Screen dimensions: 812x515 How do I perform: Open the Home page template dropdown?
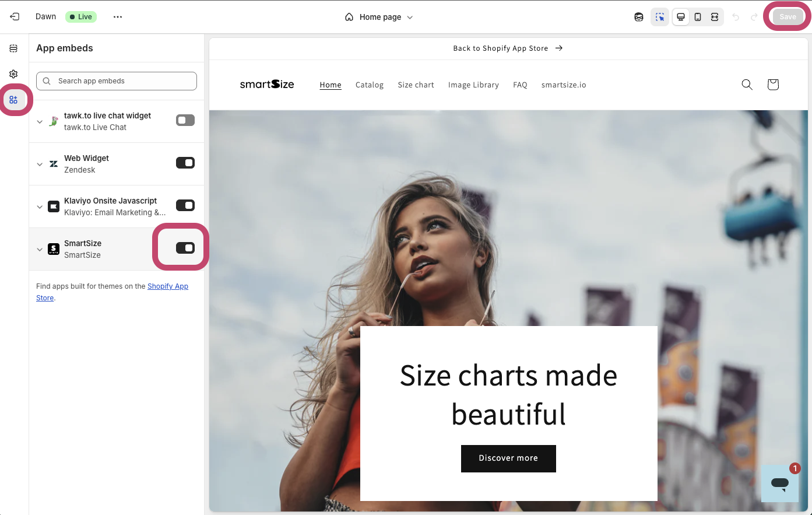pyautogui.click(x=379, y=17)
